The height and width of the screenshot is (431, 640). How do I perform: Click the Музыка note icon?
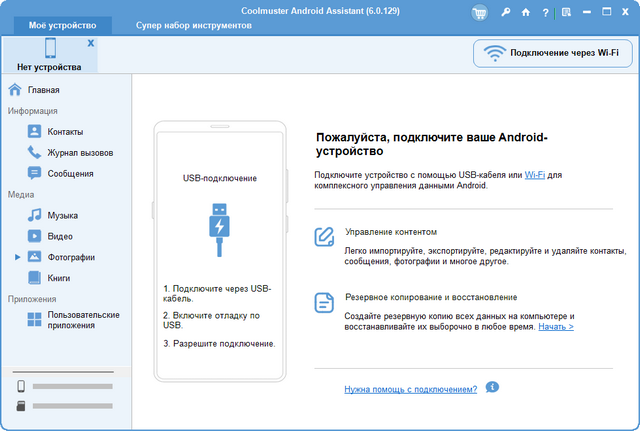[34, 215]
